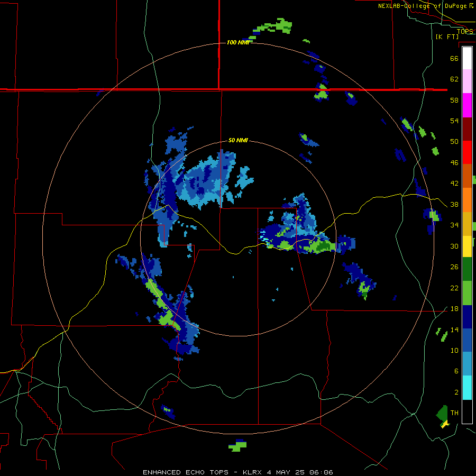The height and width of the screenshot is (476, 476).
Task: Click the '4 MAY 25' date in caption
Action: pos(286,472)
